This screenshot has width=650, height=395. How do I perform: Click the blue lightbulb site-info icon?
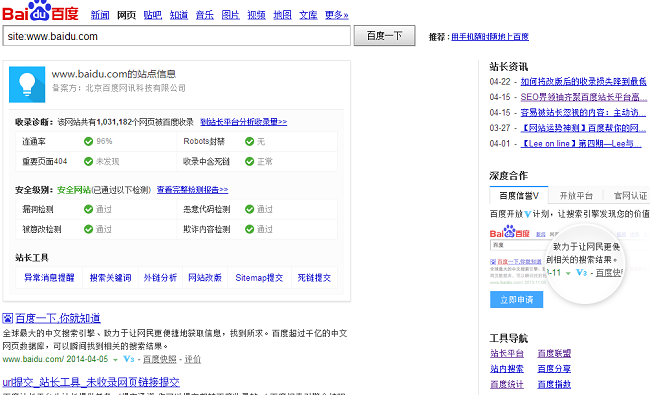point(27,84)
